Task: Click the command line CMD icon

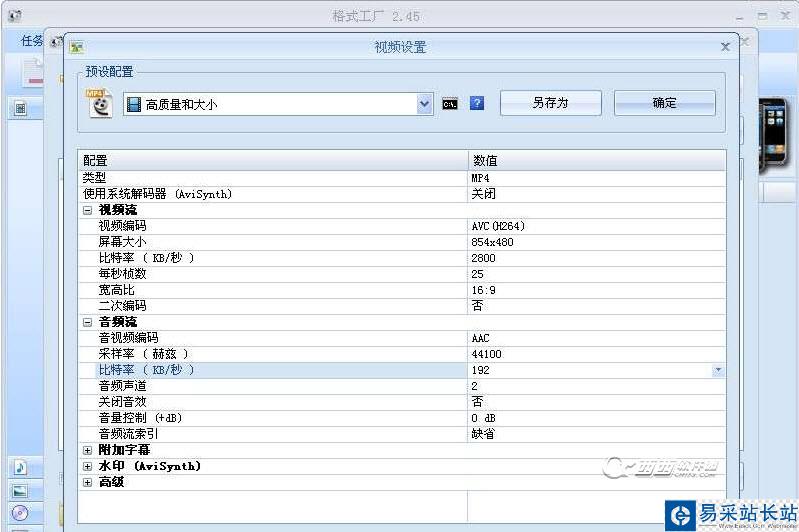Action: click(450, 104)
